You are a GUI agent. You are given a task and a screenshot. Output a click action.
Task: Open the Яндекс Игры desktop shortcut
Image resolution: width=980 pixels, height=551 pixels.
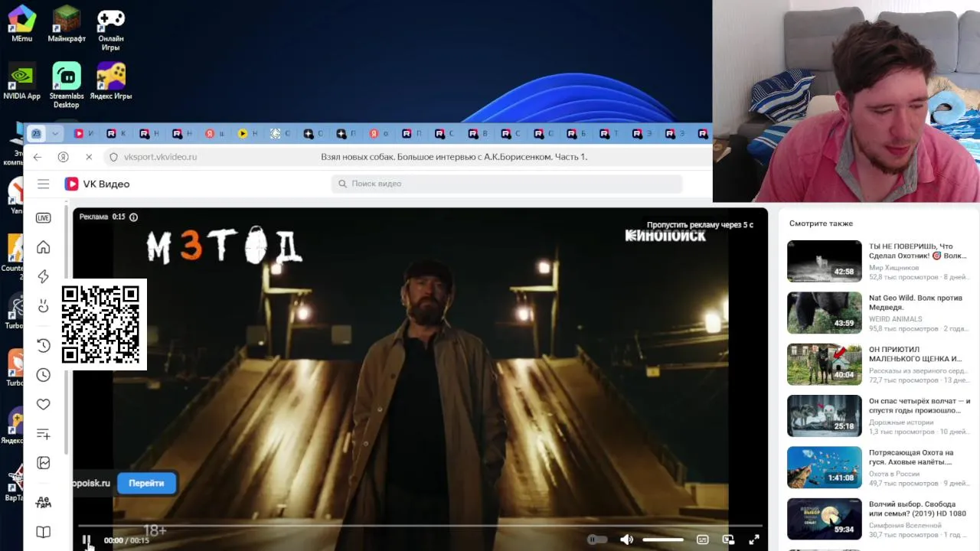(111, 81)
